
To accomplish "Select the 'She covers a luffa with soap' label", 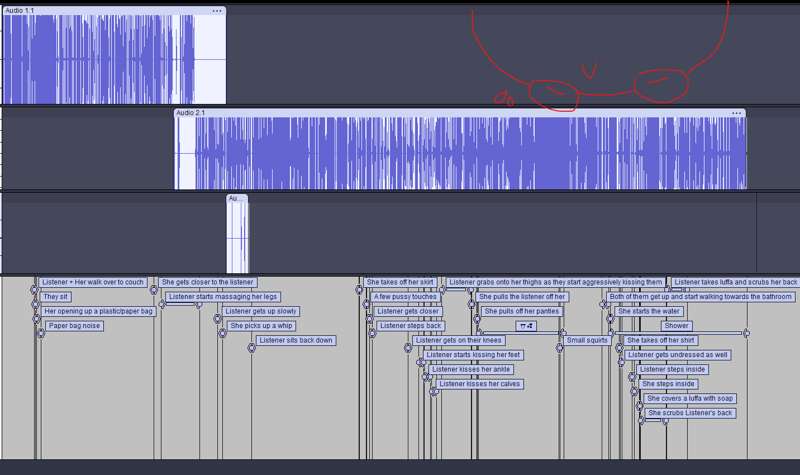I will [x=690, y=398].
